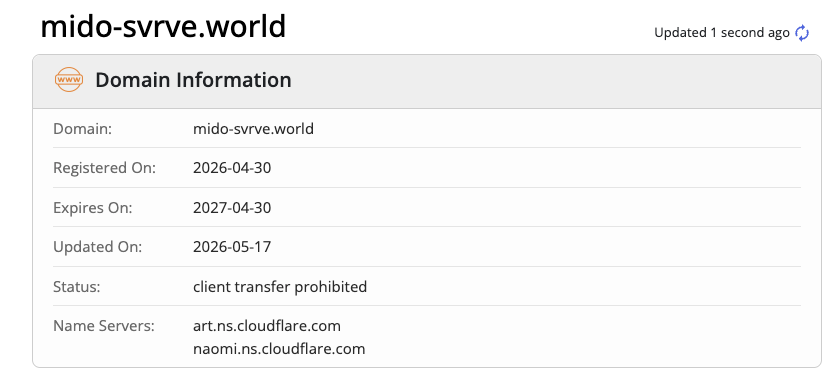This screenshot has height=378, width=832.
Task: Click the Updated On: label
Action: (98, 247)
